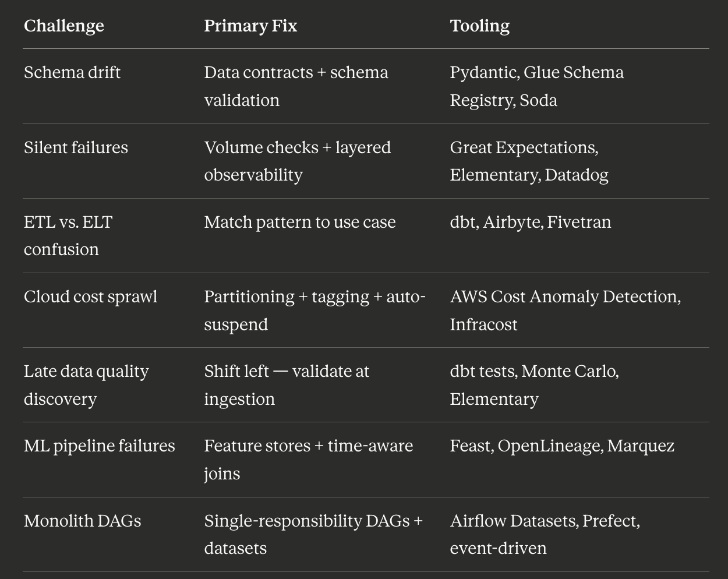Image resolution: width=728 pixels, height=579 pixels.
Task: Click AWS Cost Anomaly Detection text
Action: [564, 296]
